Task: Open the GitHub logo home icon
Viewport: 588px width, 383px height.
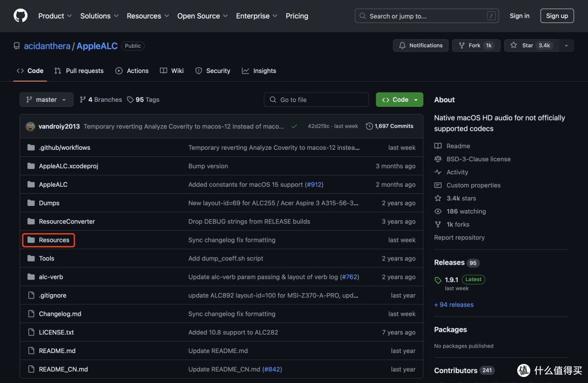Action: tap(21, 16)
